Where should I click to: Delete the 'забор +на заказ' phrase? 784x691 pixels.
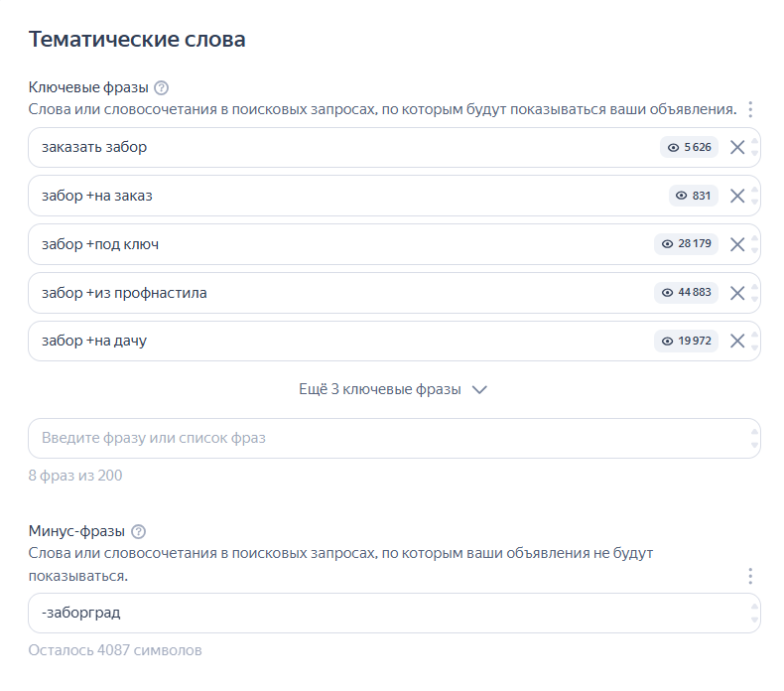[x=737, y=196]
